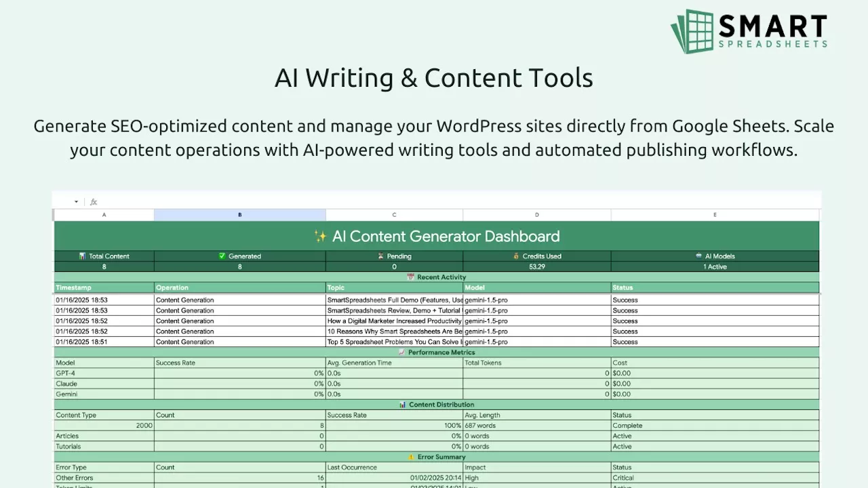The width and height of the screenshot is (868, 488).
Task: Select column B header
Action: (x=239, y=215)
